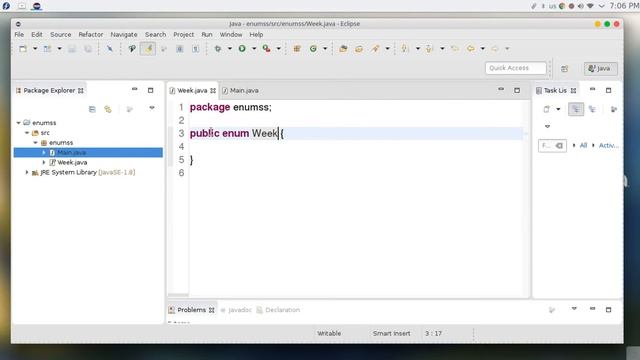This screenshot has width=640, height=360.
Task: Toggle Link with Editor in Package Explorer
Action: tap(108, 109)
